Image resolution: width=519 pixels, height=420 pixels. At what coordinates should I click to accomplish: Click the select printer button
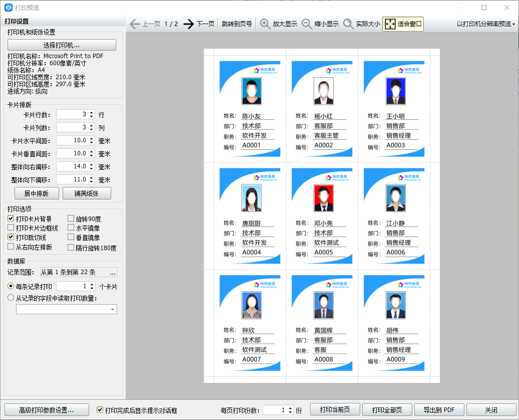pyautogui.click(x=62, y=45)
